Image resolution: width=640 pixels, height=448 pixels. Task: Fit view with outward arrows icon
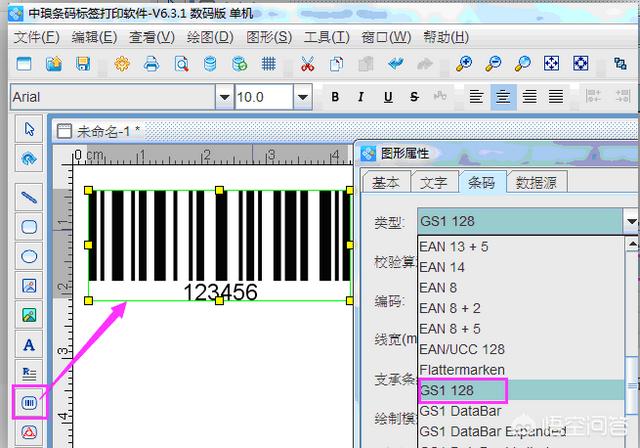[551, 64]
